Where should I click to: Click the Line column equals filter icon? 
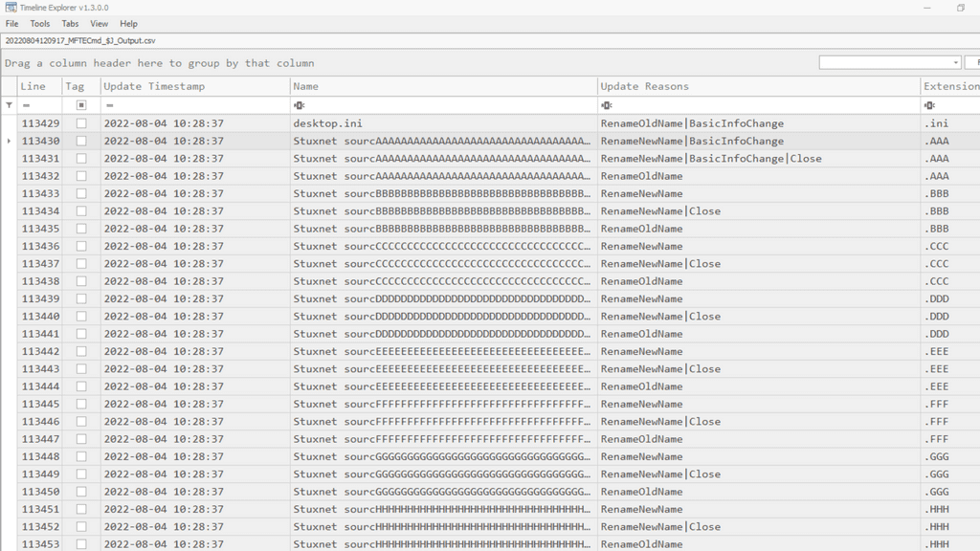tap(27, 105)
